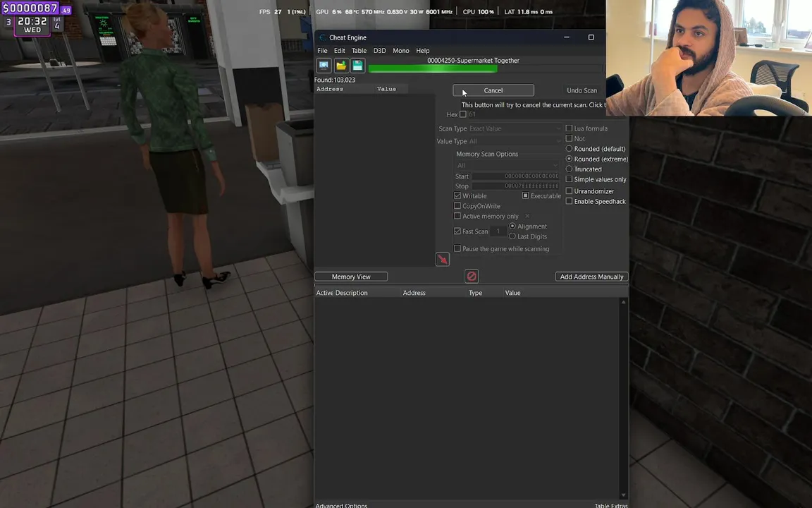Image resolution: width=812 pixels, height=508 pixels.
Task: Enable the Lua formula checkbox
Action: point(569,128)
